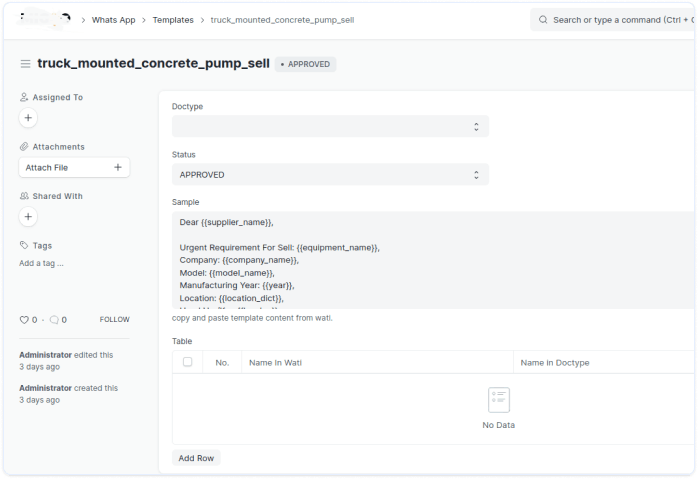Click the plus icon in Attach File
Image resolution: width=698 pixels, height=479 pixels.
click(117, 167)
